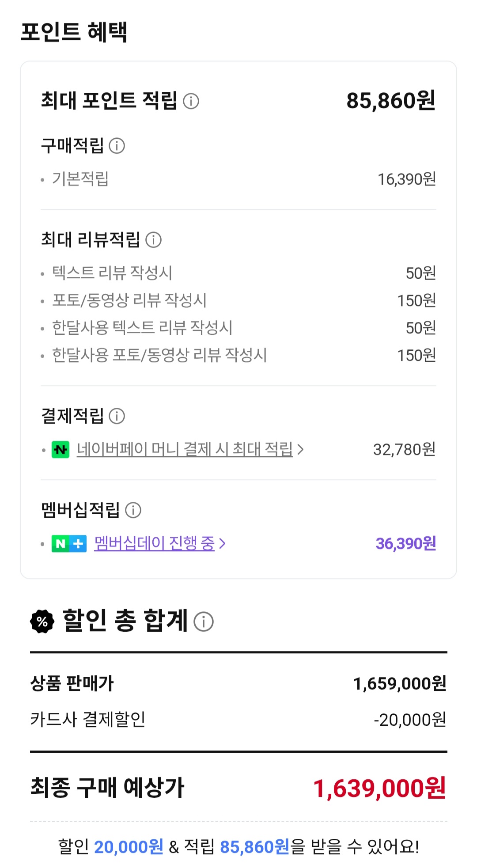This screenshot has height=868, width=477.
Task: Open the 멤버십데이 진행 중 link
Action: pos(154,543)
